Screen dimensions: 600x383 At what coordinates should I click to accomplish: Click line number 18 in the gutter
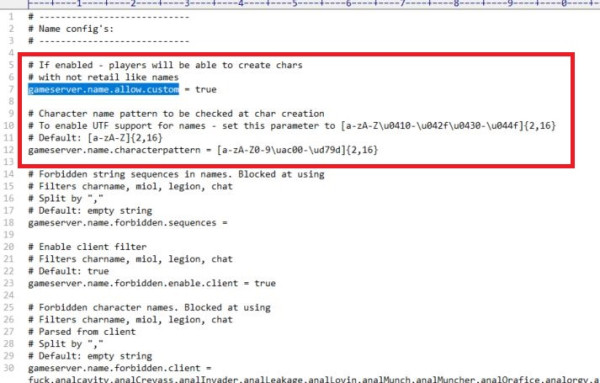point(9,222)
